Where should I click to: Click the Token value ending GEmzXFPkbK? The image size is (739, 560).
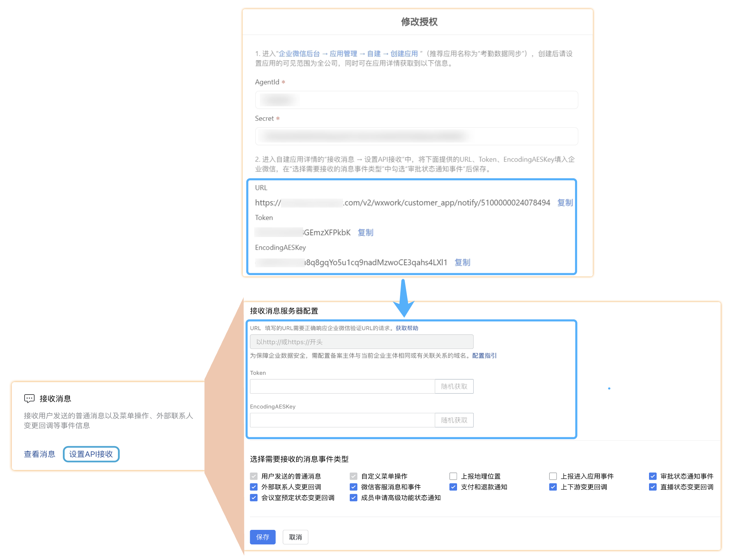tap(303, 233)
